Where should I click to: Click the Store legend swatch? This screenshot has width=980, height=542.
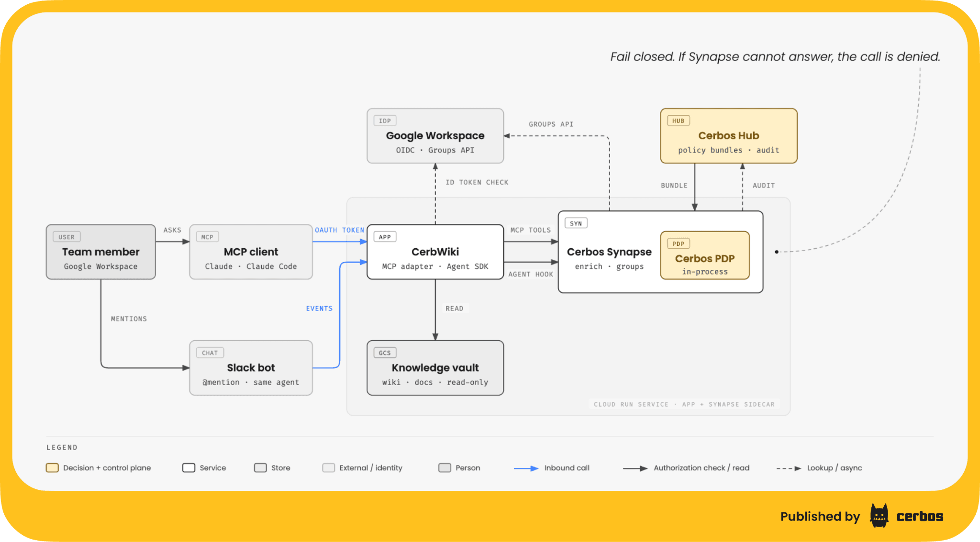260,468
